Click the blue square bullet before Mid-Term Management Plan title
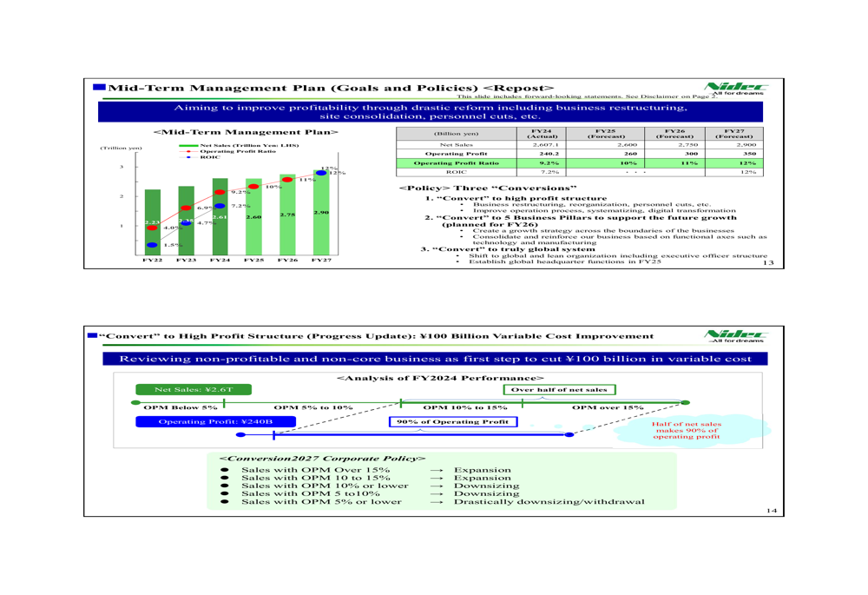This screenshot has height=595, width=868. coord(98,87)
